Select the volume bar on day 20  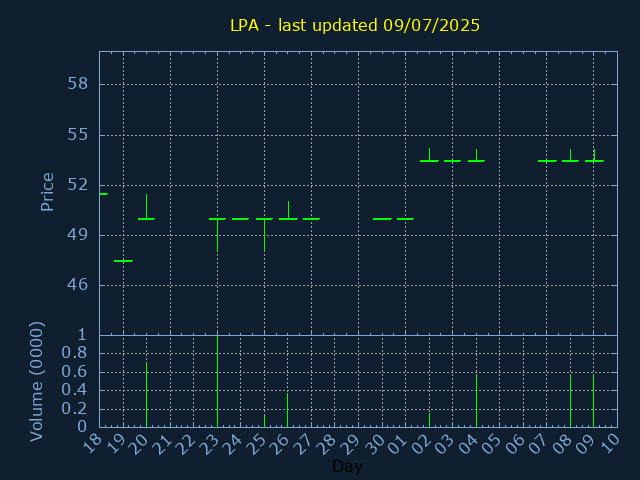click(x=147, y=395)
